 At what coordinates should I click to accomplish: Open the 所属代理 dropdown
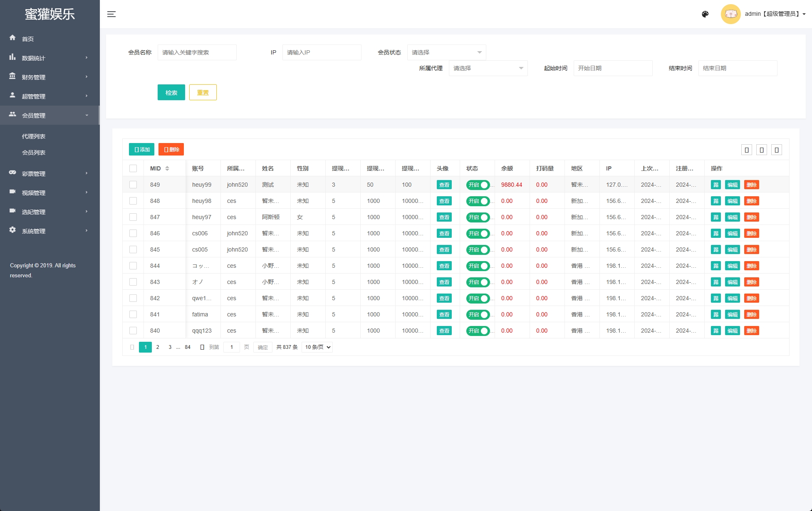(x=488, y=68)
